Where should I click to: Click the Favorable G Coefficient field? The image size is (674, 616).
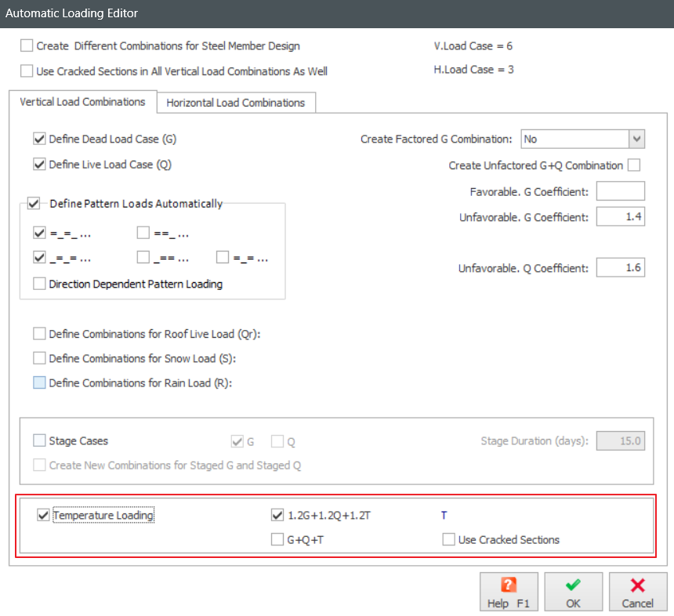coord(620,191)
